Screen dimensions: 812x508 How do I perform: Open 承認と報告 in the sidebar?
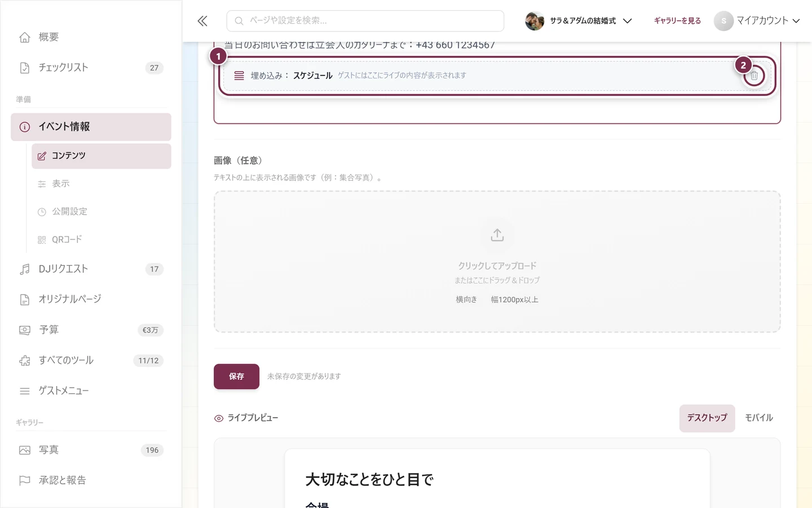(91, 481)
